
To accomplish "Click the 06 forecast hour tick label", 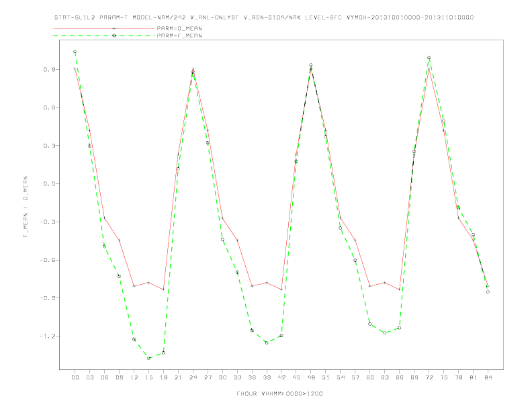I will tap(105, 377).
